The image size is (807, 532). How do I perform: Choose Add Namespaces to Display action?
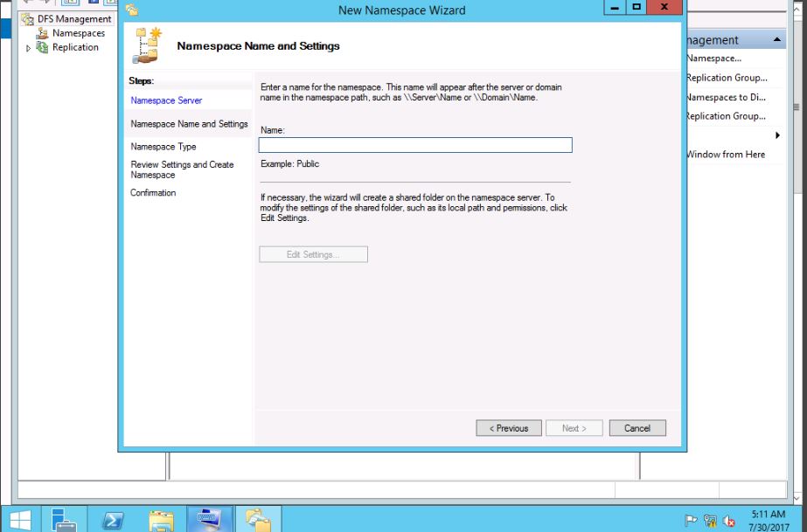(x=727, y=97)
